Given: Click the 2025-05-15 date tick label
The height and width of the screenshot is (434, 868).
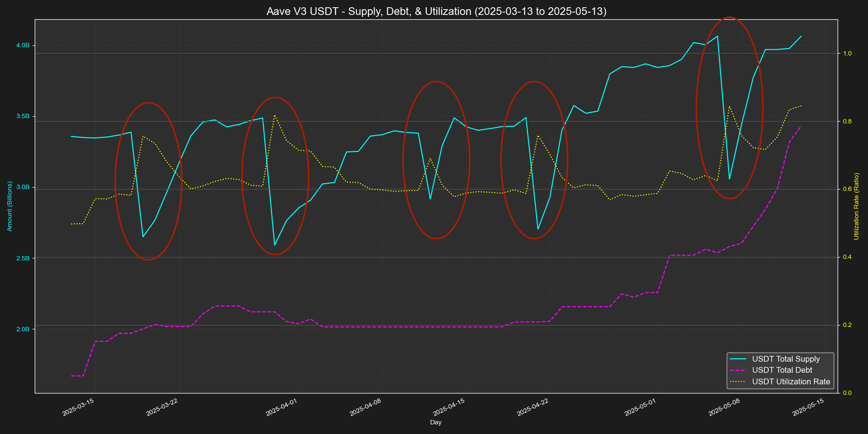Looking at the screenshot, I should click(808, 407).
